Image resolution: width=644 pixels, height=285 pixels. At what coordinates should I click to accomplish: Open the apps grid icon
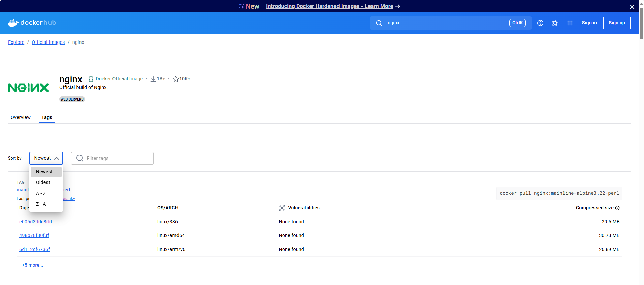click(x=570, y=23)
